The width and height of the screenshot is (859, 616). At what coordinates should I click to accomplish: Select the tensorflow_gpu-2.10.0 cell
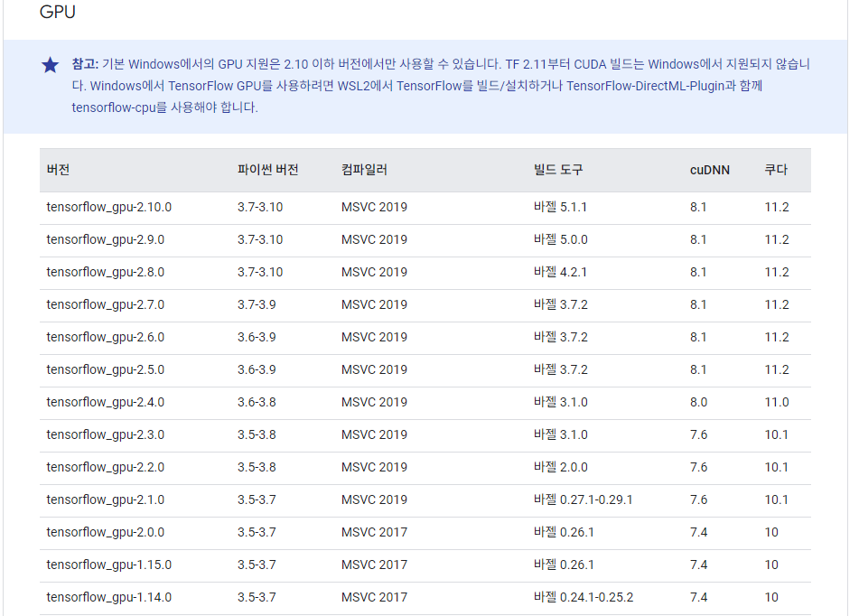point(109,207)
